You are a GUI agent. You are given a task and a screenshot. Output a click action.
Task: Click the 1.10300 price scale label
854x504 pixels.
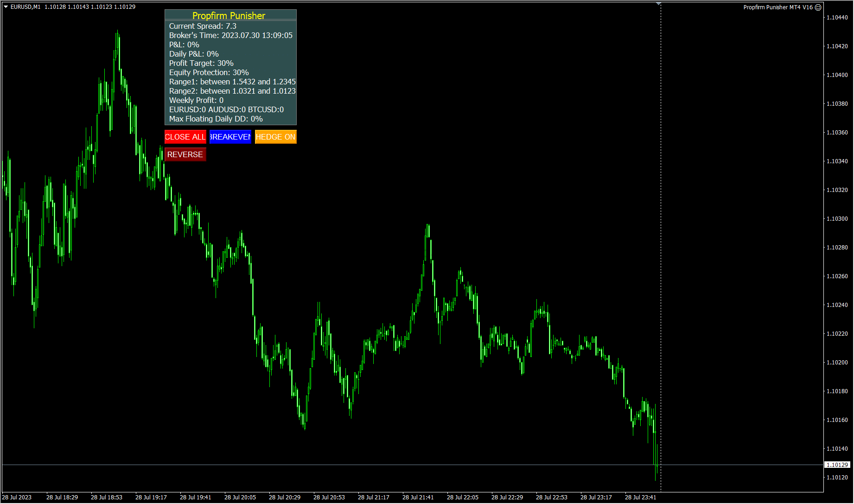pos(837,219)
